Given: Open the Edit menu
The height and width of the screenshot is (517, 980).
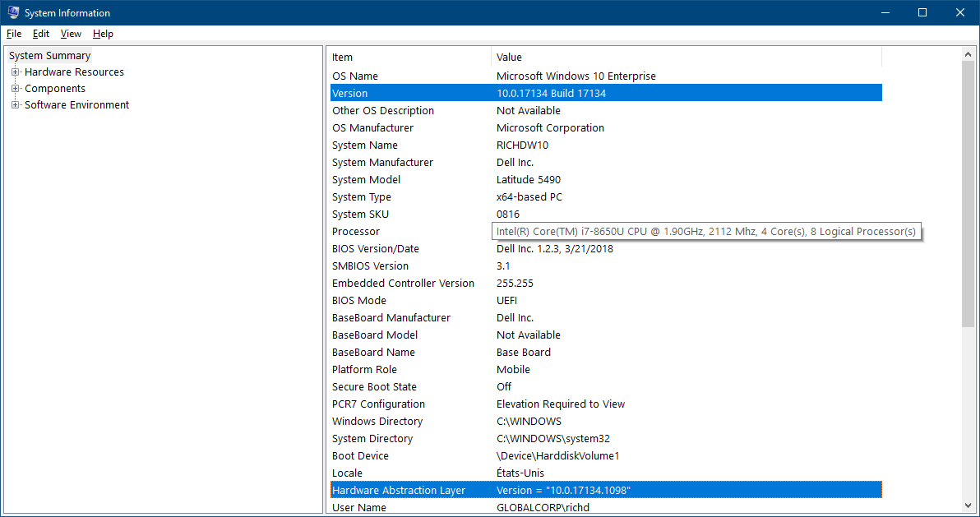Looking at the screenshot, I should [41, 34].
